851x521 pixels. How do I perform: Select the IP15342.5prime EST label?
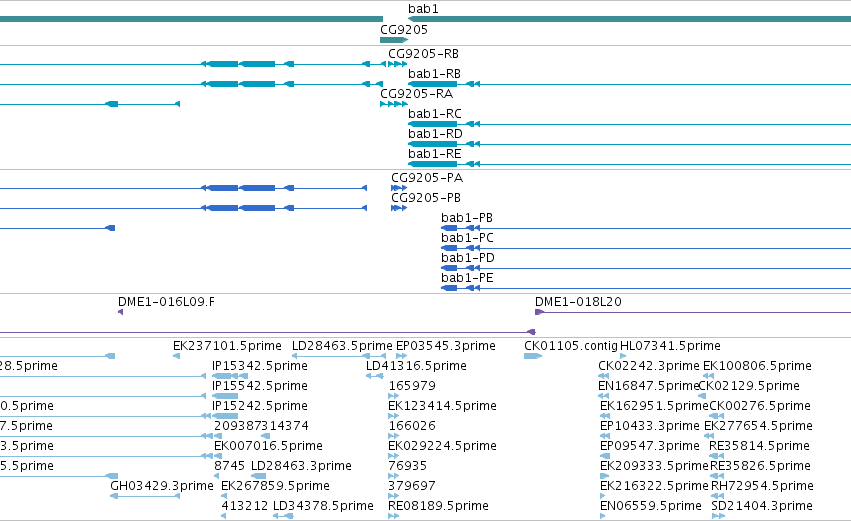[259, 366]
